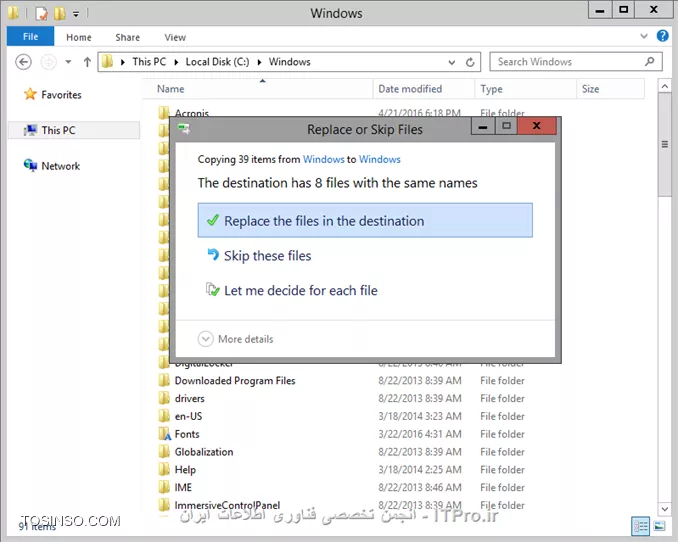
Task: Open Explorer help icon
Action: click(x=662, y=35)
